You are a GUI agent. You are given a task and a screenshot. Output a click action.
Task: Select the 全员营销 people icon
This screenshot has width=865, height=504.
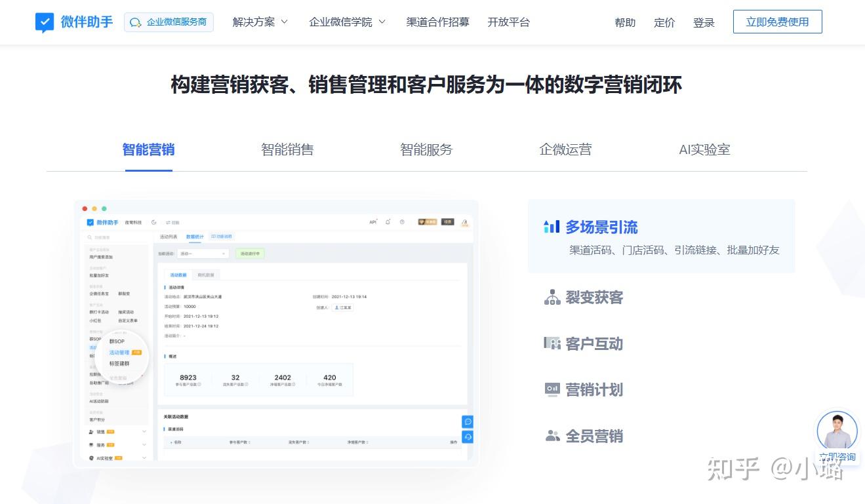552,435
